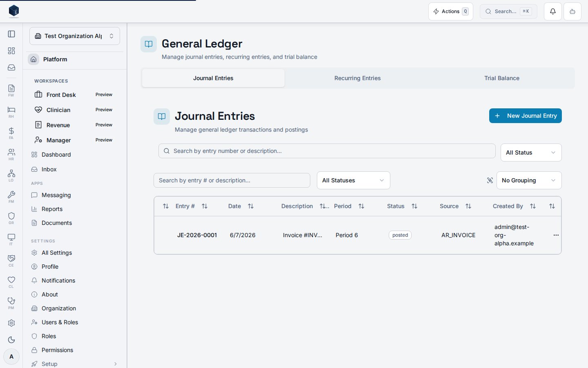588x368 pixels.
Task: Open Permissions settings
Action: point(75,350)
